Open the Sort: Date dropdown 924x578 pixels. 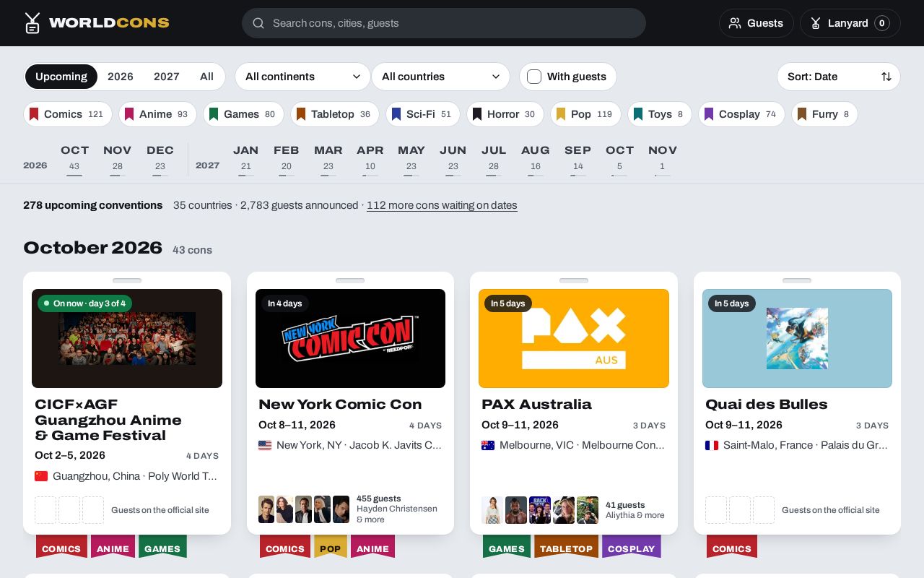(x=839, y=77)
